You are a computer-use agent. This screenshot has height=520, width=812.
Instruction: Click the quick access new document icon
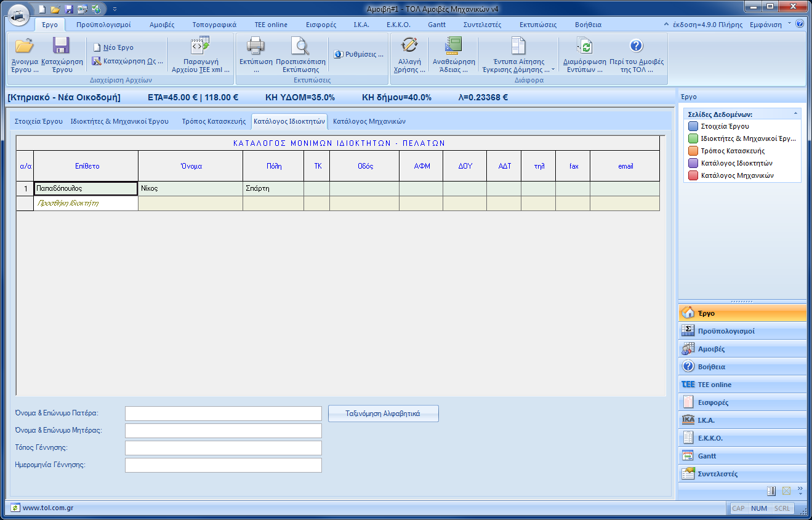42,9
